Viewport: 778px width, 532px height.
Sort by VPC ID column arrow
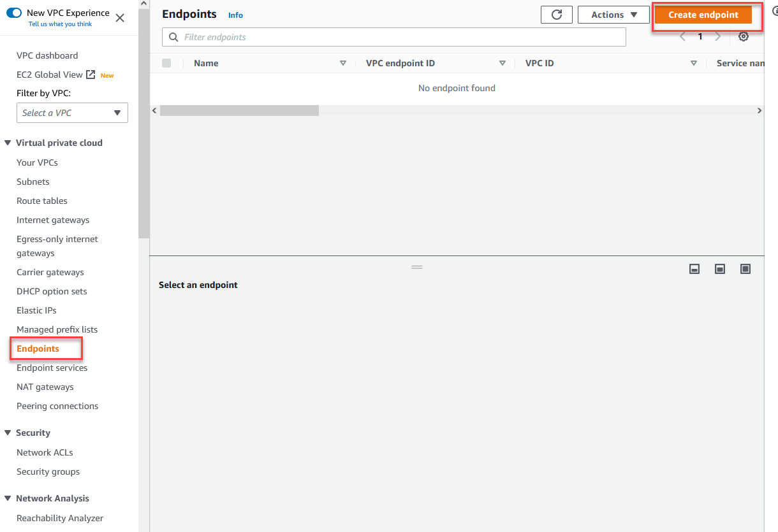694,63
